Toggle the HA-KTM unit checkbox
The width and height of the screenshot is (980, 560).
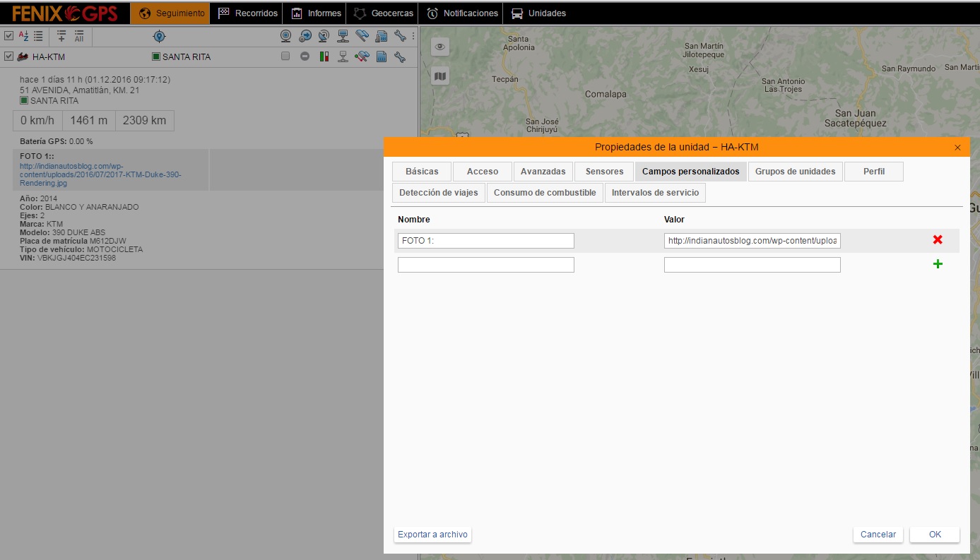click(x=8, y=56)
